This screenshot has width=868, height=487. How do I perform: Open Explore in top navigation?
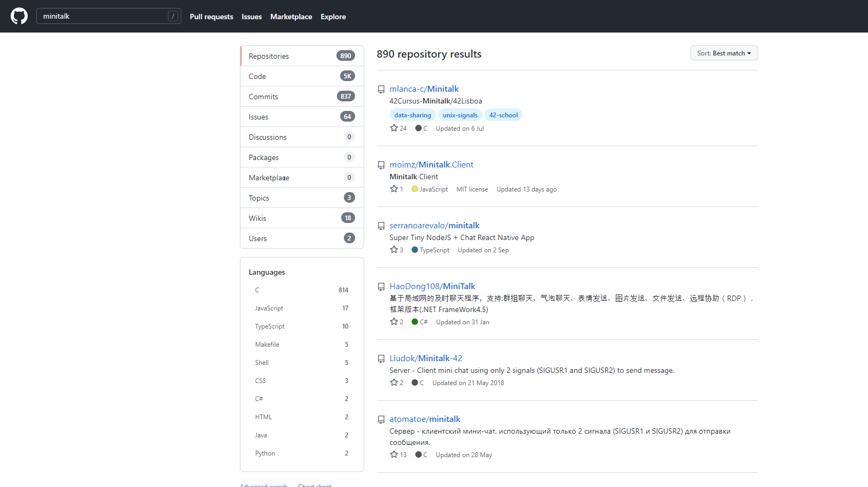(333, 17)
